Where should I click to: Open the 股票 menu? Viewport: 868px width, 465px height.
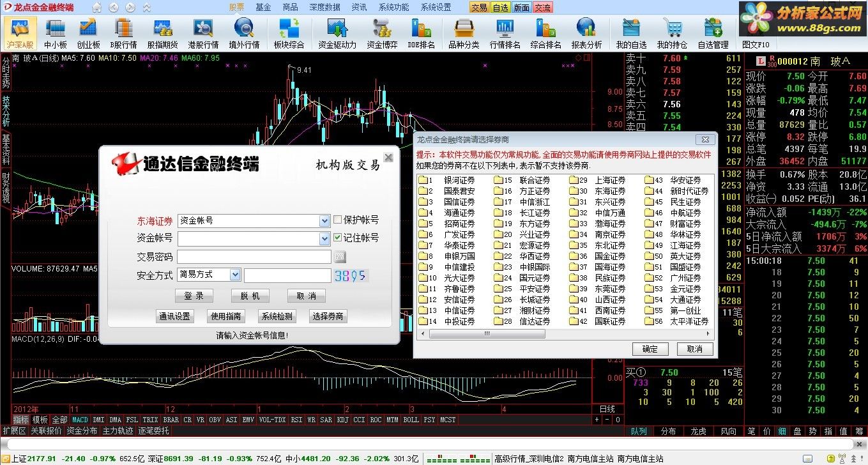(236, 8)
